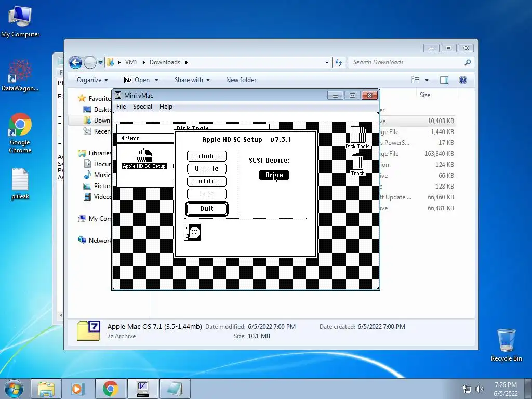Click the Change your view icon
This screenshot has height=399, width=532.
click(x=416, y=80)
